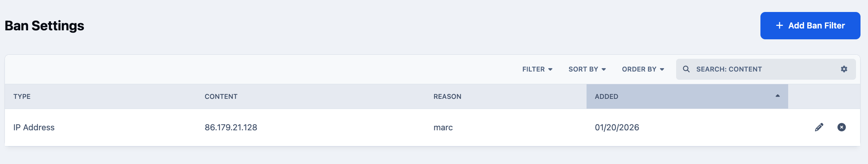868x164 pixels.
Task: Click the reason text marc
Action: [443, 127]
